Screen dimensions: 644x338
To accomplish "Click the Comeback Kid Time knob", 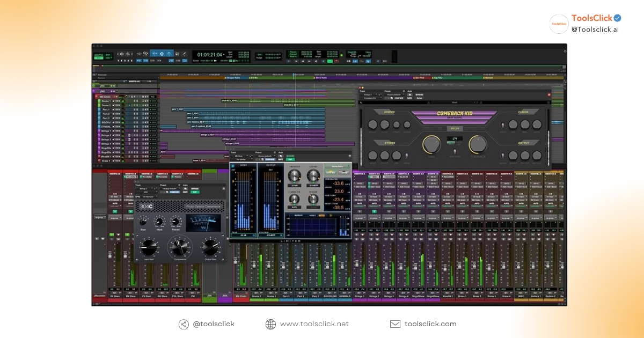I will pyautogui.click(x=431, y=144).
